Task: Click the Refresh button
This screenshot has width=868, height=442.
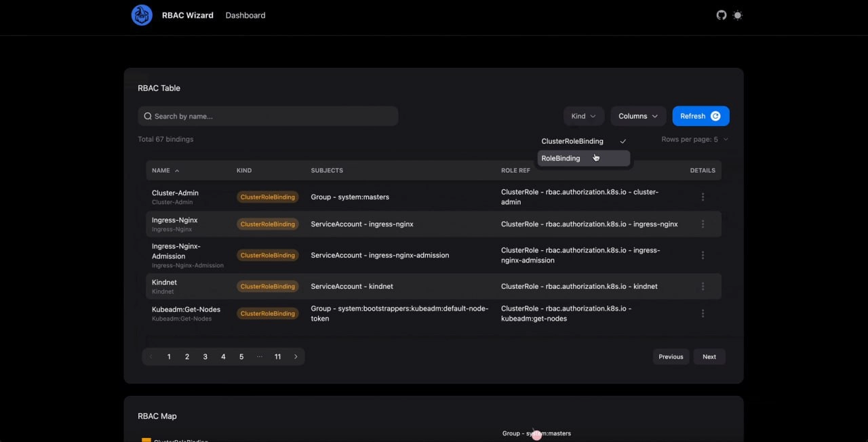Action: pyautogui.click(x=701, y=116)
